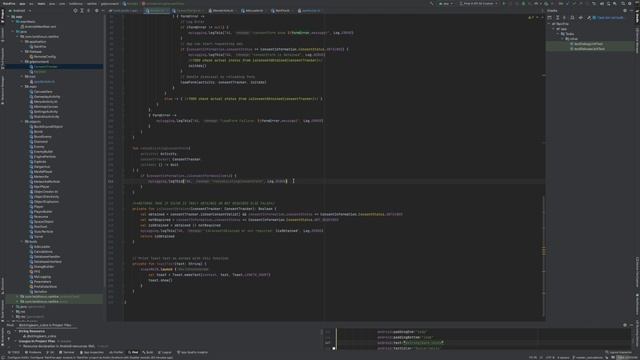Click the green Run app icon

504,4
